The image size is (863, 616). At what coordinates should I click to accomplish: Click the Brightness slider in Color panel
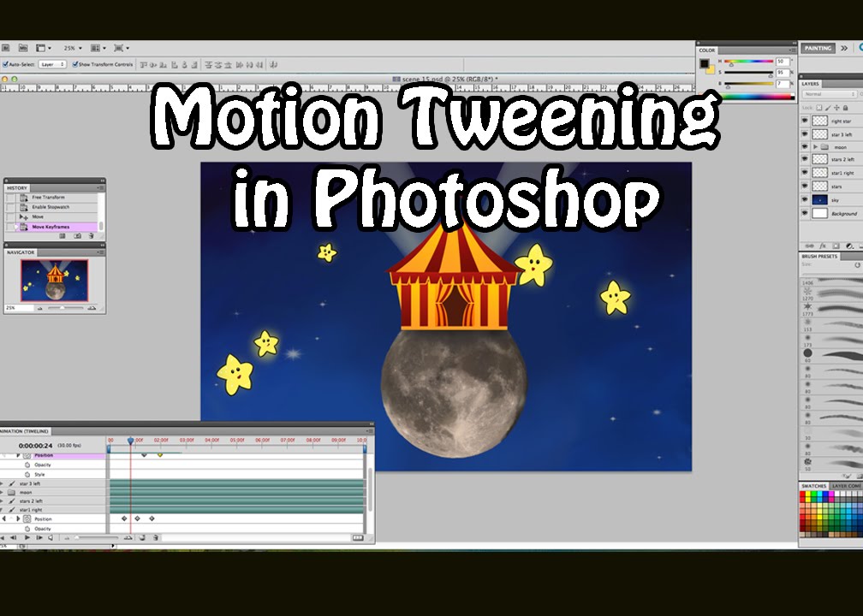(x=749, y=84)
